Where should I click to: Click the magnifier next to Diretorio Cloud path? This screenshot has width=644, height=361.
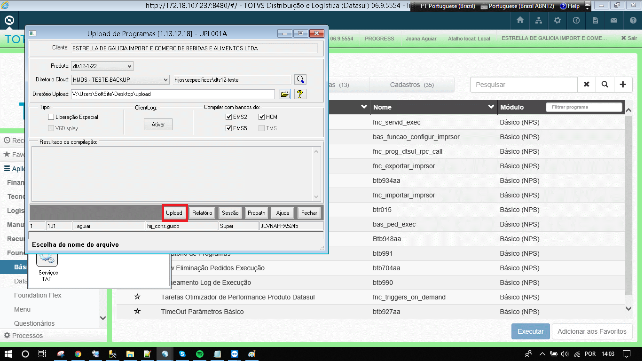tap(300, 79)
